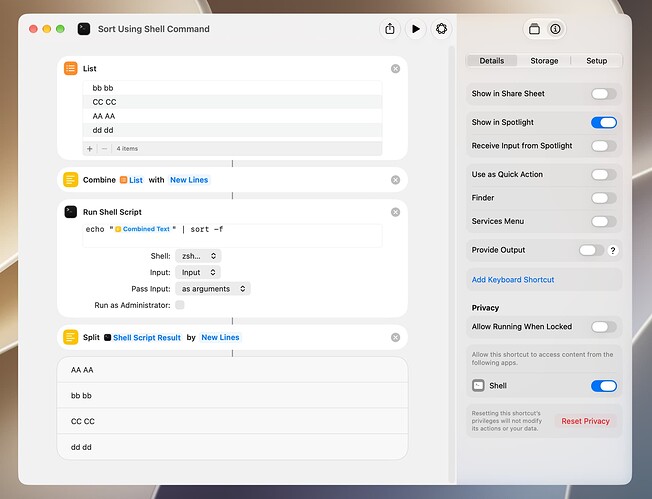Run the shortcut with the play button
This screenshot has width=652, height=499.
pos(415,29)
